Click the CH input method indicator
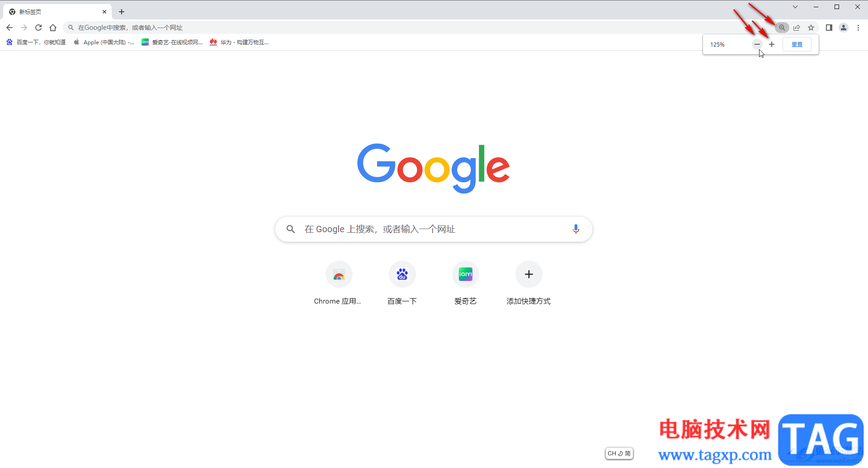 pyautogui.click(x=619, y=453)
